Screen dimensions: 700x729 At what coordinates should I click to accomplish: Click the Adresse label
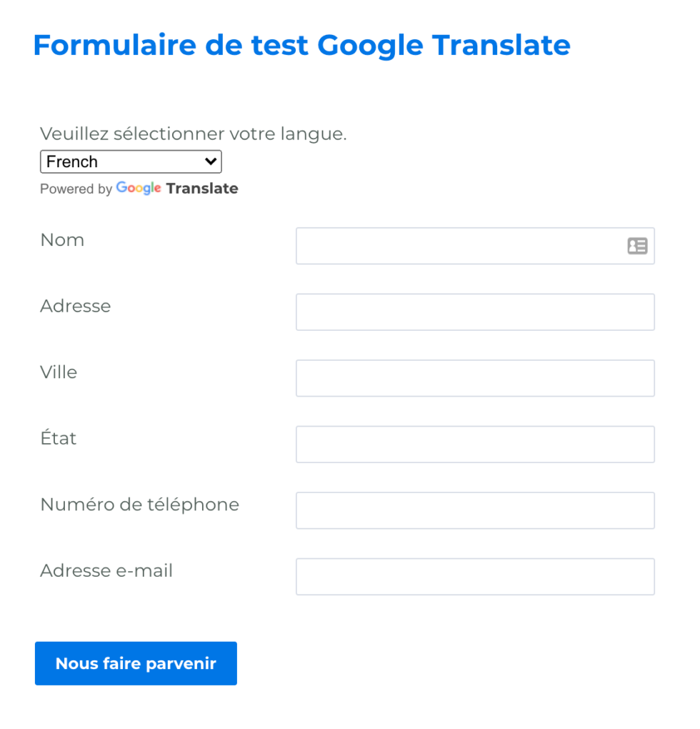(75, 306)
